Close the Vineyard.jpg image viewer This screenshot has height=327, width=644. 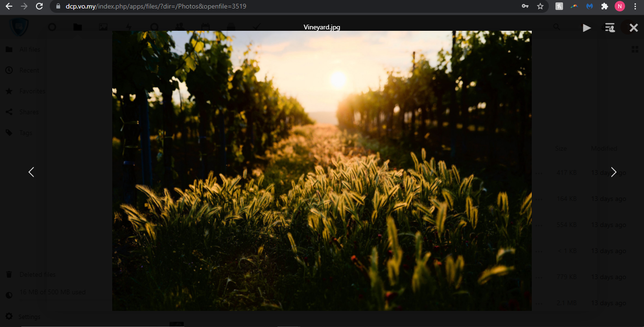(634, 28)
